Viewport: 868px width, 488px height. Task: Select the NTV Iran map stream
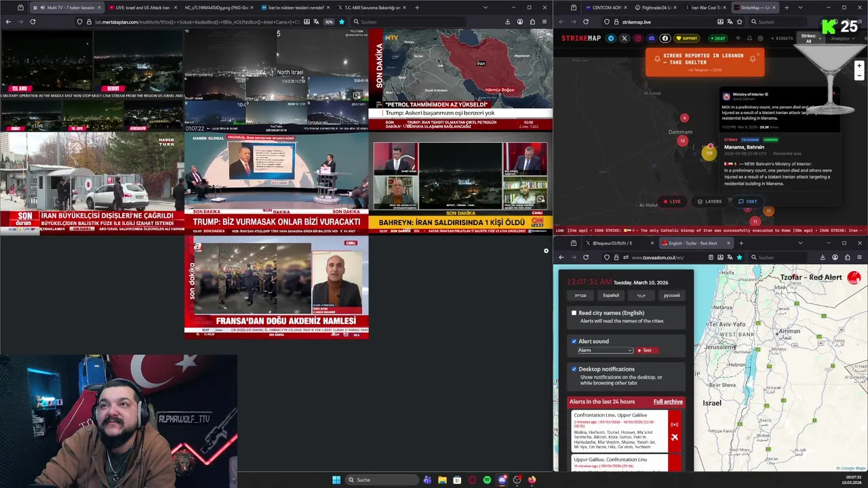[460, 79]
